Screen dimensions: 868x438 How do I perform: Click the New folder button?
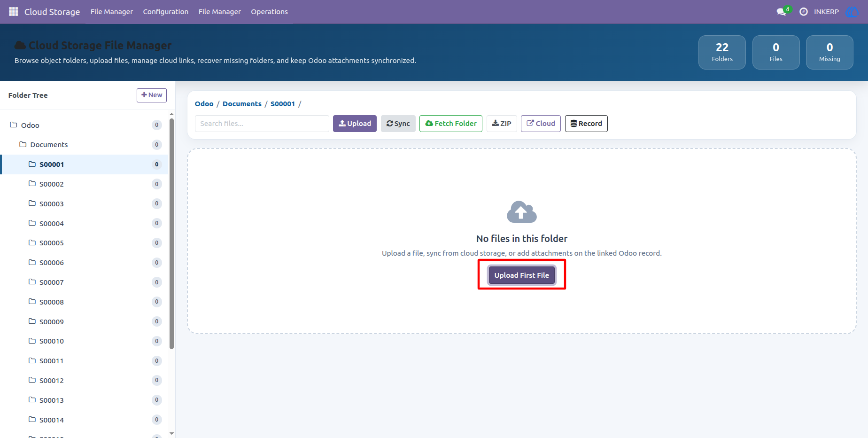[x=152, y=95]
